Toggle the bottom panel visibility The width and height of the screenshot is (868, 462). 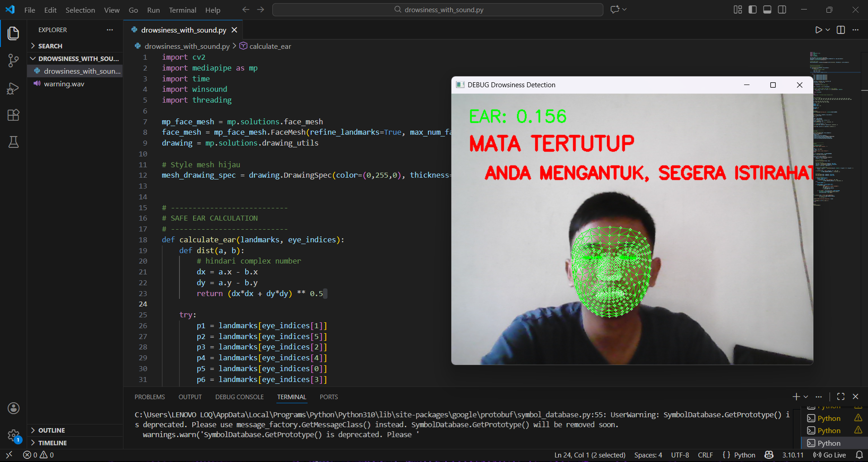click(x=767, y=9)
